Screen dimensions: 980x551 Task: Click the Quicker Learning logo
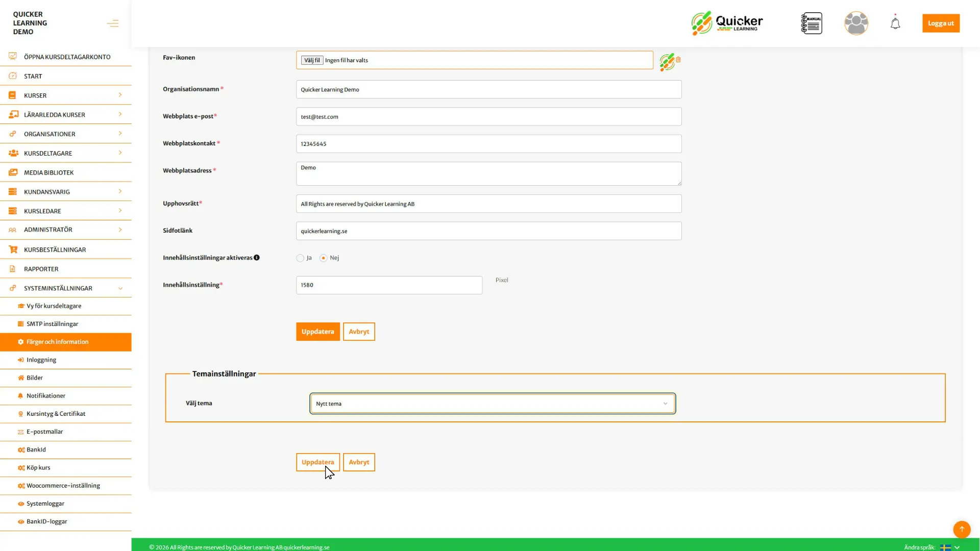[x=726, y=23]
